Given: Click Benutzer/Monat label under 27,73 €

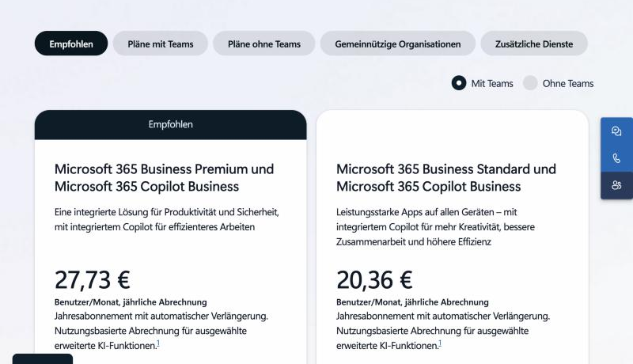Looking at the screenshot, I should coord(131,301).
